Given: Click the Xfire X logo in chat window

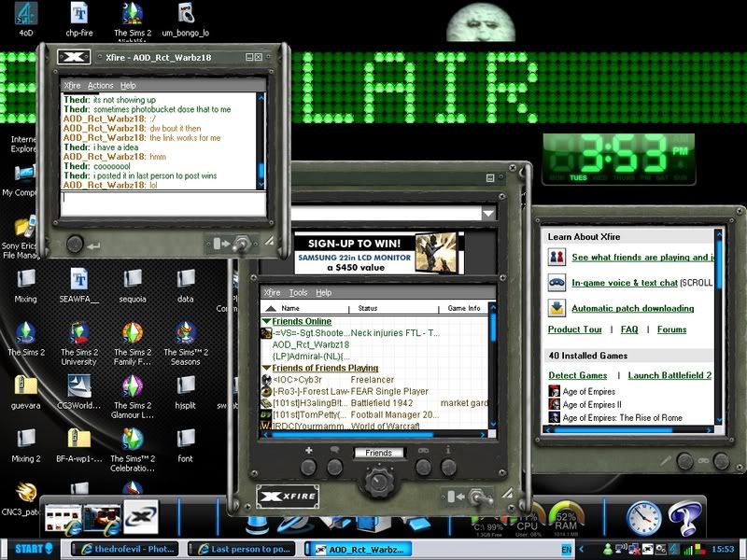Looking at the screenshot, I should pyautogui.click(x=74, y=57).
